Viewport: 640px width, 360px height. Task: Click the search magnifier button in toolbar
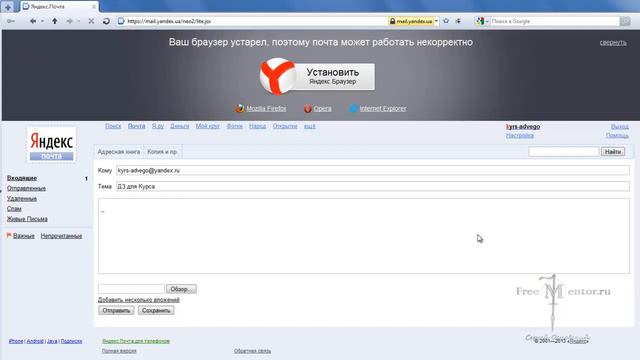click(x=625, y=21)
